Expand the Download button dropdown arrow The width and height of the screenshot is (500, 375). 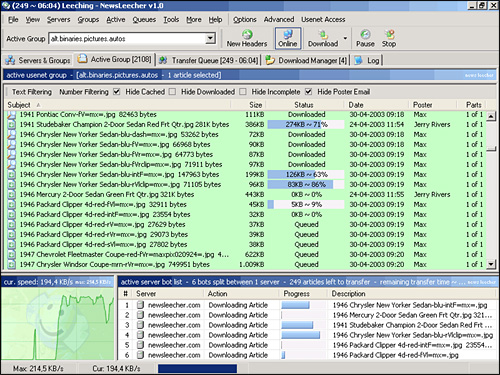tap(345, 38)
